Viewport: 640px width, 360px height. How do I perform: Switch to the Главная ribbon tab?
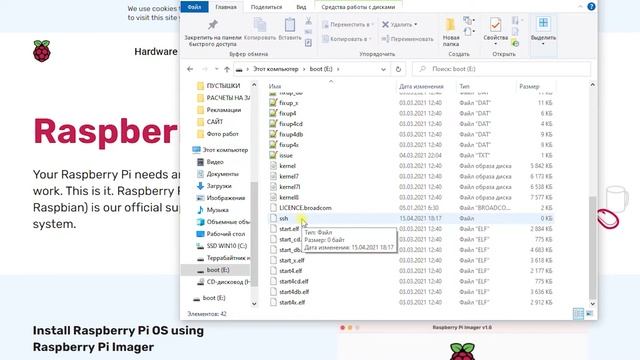[x=226, y=7]
